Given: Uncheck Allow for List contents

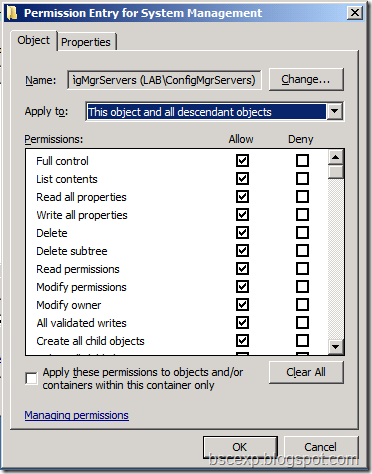Looking at the screenshot, I should 242,179.
